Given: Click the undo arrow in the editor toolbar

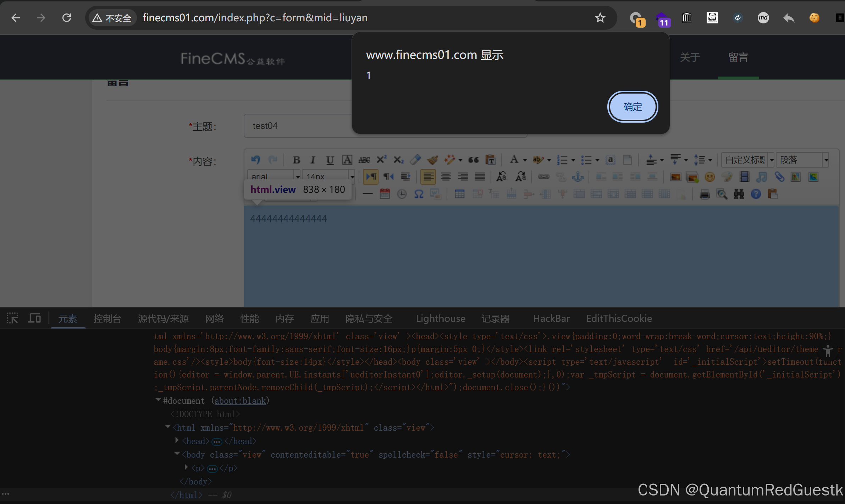Looking at the screenshot, I should click(x=255, y=160).
